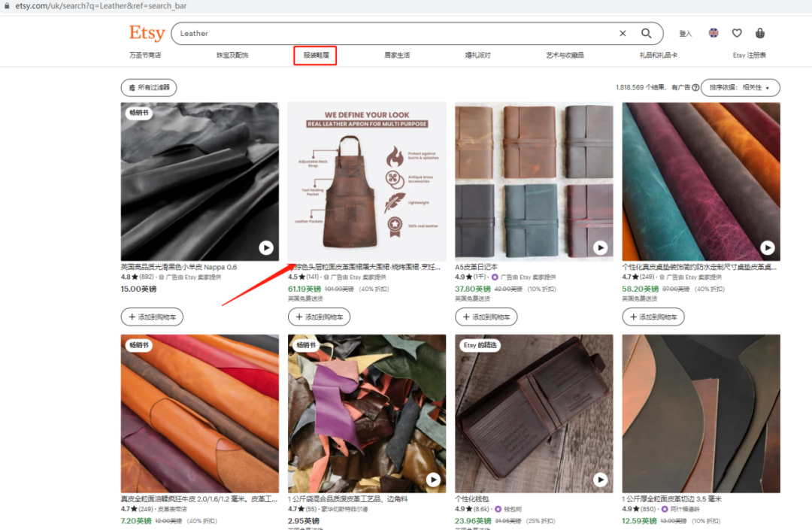Select the highlighted 服装鞋履 category tab
Screen dimensions: 812x530
(x=315, y=55)
